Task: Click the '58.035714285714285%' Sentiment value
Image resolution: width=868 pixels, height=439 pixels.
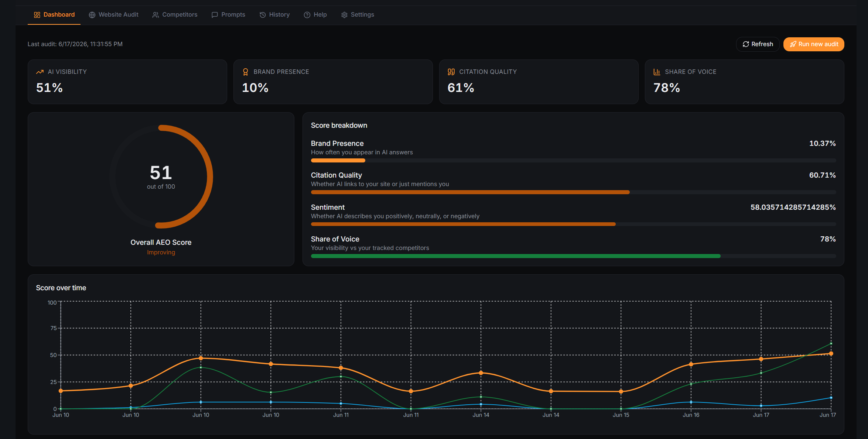Action: click(x=793, y=208)
